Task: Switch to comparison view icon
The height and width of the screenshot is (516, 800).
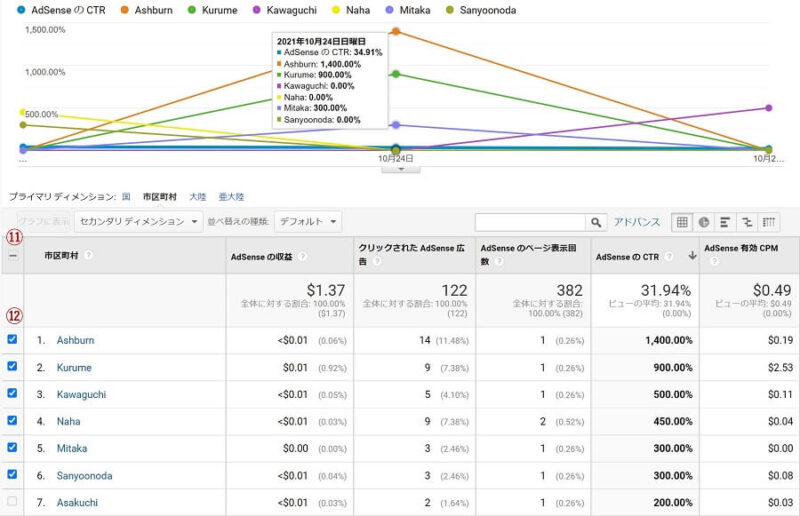Action: tap(747, 222)
